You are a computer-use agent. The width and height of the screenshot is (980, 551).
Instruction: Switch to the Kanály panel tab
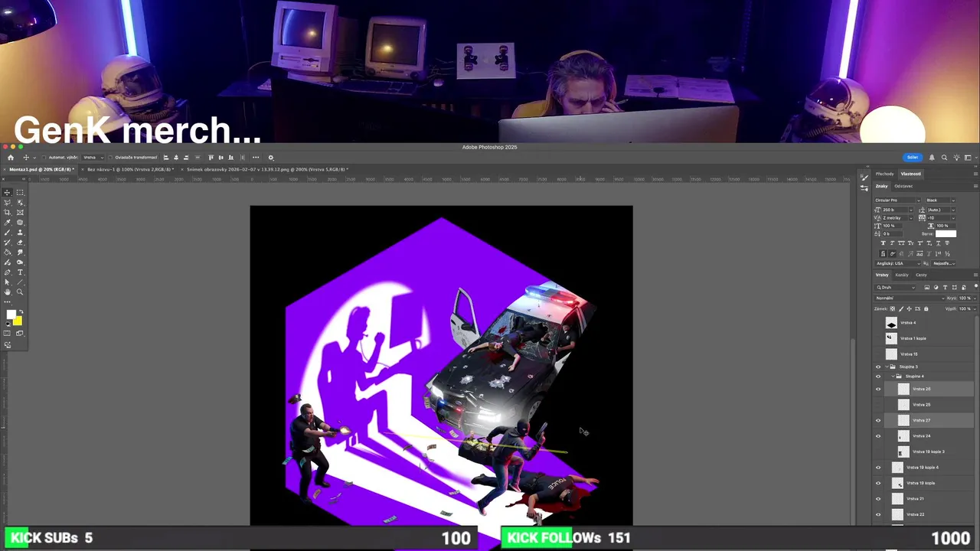pyautogui.click(x=902, y=275)
